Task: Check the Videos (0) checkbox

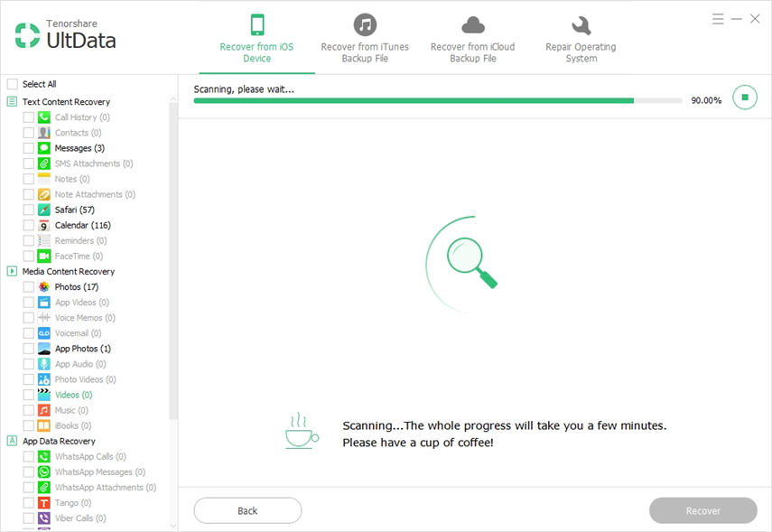Action: tap(29, 395)
